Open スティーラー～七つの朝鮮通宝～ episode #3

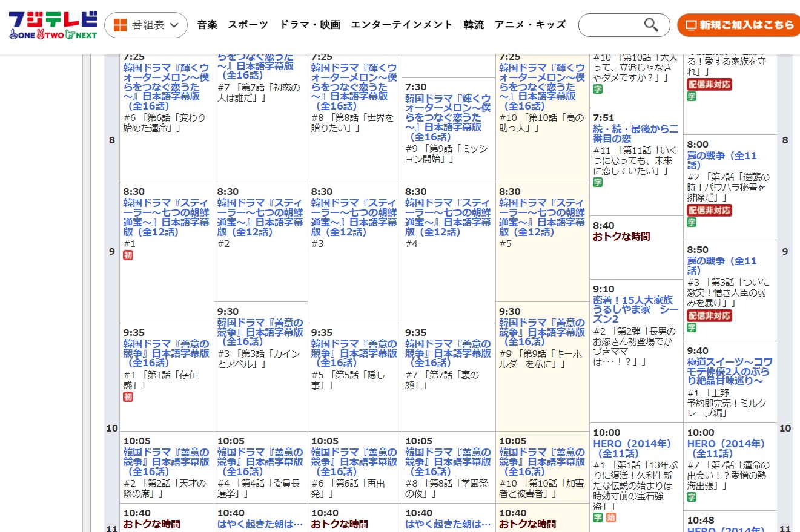click(x=354, y=217)
